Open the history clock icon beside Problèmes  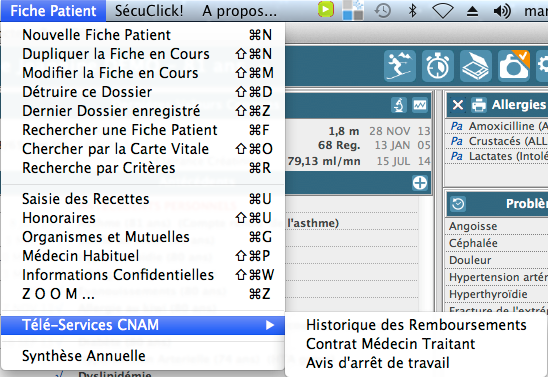tap(458, 204)
